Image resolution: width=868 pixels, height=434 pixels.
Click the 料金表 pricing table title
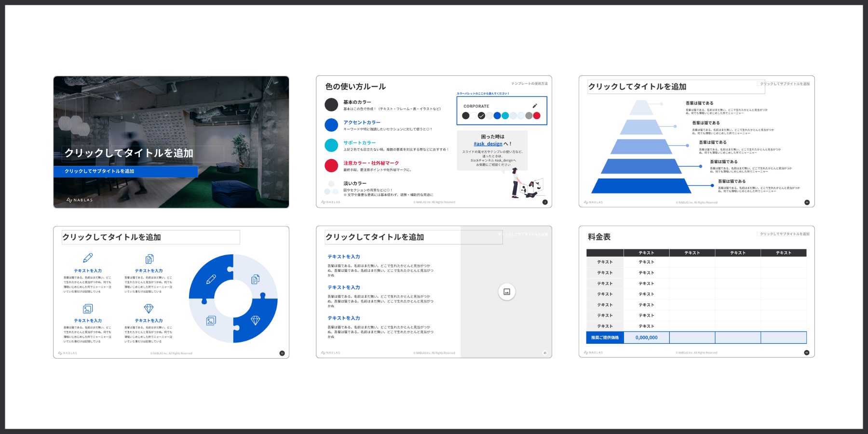tap(599, 237)
